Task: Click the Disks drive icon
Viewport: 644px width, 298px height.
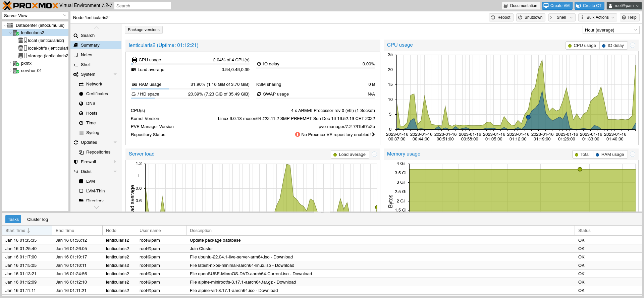Action: [76, 172]
